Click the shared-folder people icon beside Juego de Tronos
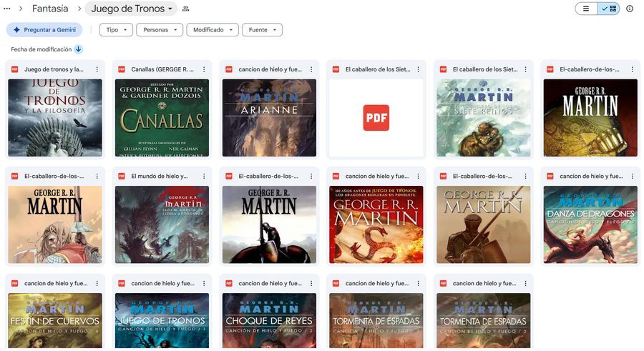644x351 pixels. (x=185, y=9)
